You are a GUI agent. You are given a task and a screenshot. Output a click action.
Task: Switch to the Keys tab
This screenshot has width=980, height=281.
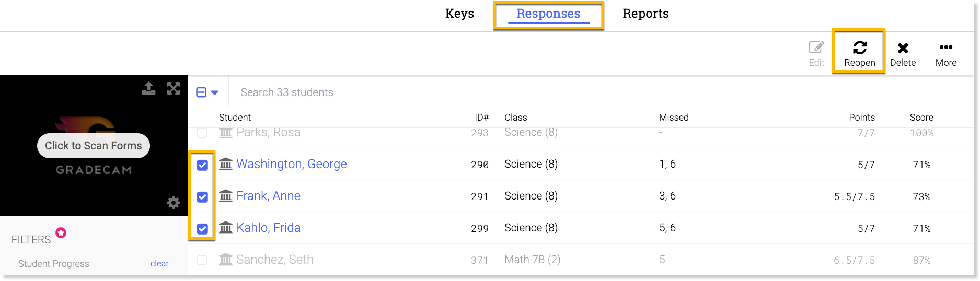pos(459,14)
